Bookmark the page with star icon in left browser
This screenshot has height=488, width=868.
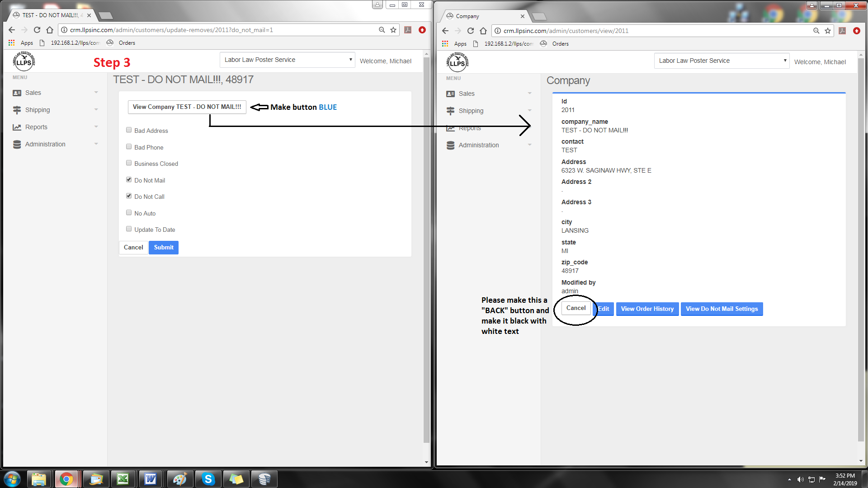[x=393, y=30]
